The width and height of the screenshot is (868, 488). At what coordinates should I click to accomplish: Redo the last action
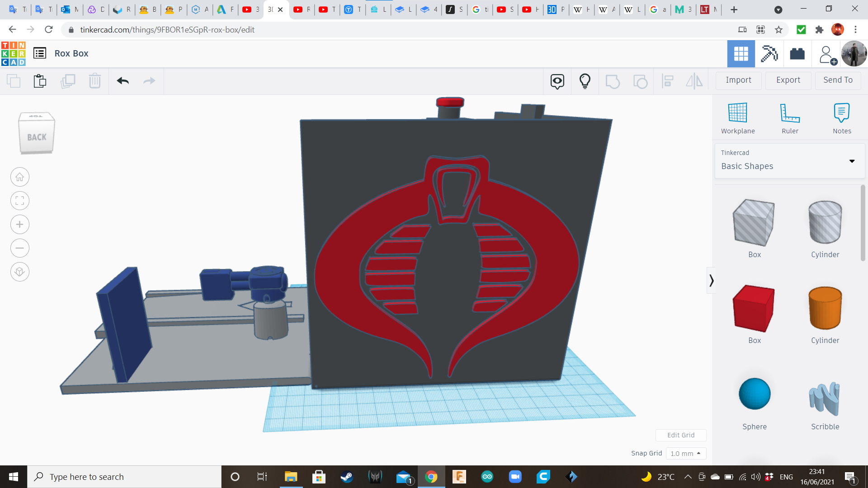coord(149,81)
